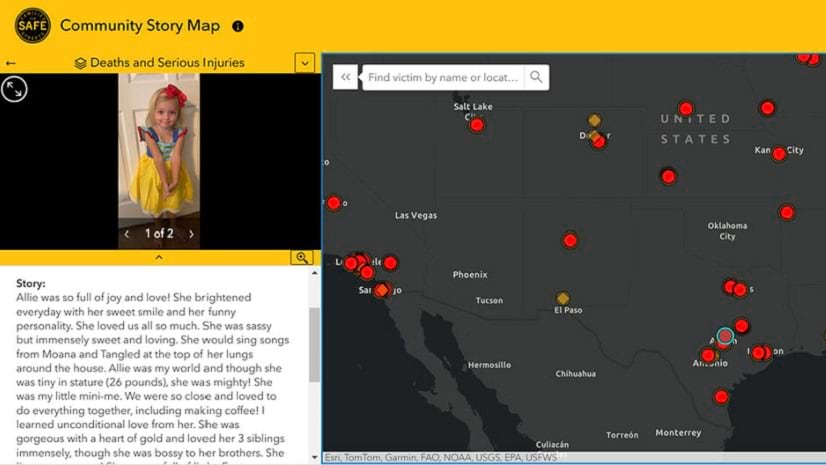Open the Deaths and Serious Injuries dropdown
This screenshot has width=826, height=465.
pyautogui.click(x=304, y=63)
